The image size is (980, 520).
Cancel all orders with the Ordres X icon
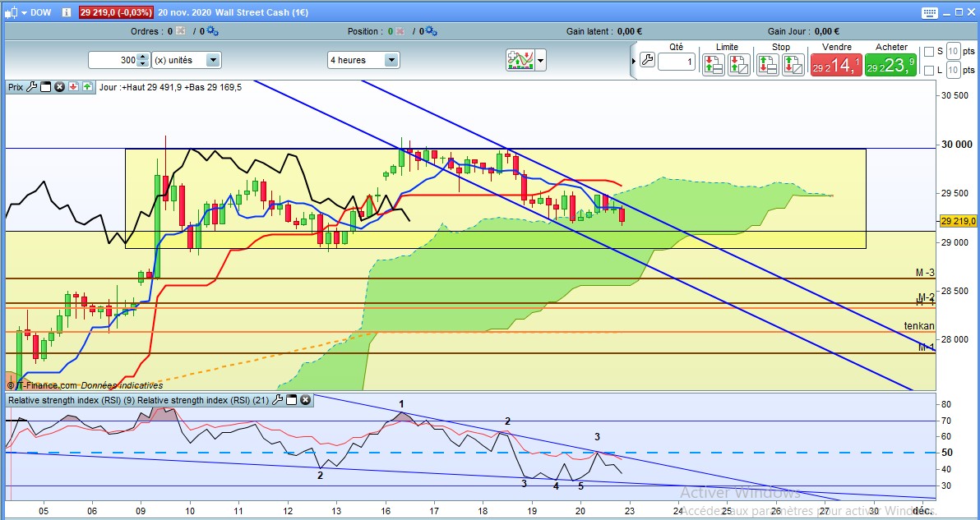click(181, 30)
